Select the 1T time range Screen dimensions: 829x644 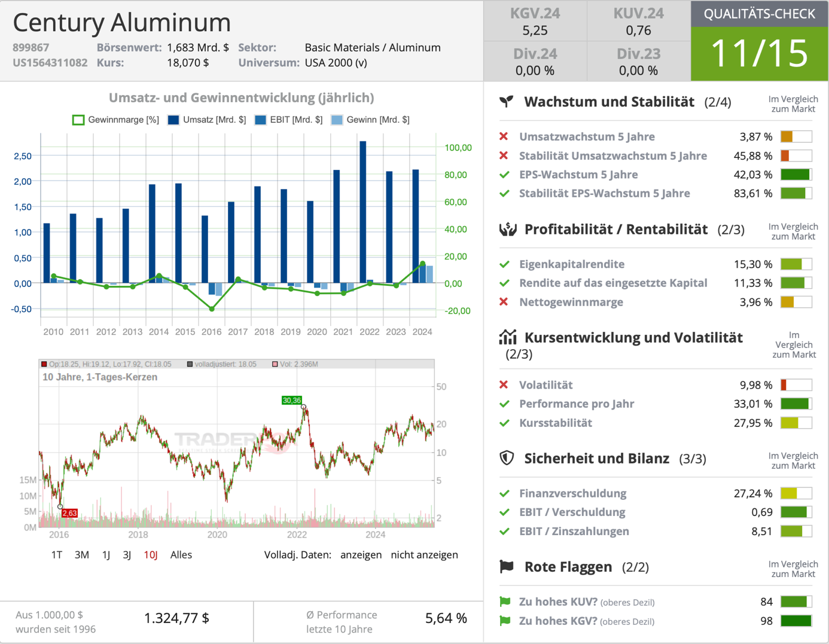click(x=57, y=555)
